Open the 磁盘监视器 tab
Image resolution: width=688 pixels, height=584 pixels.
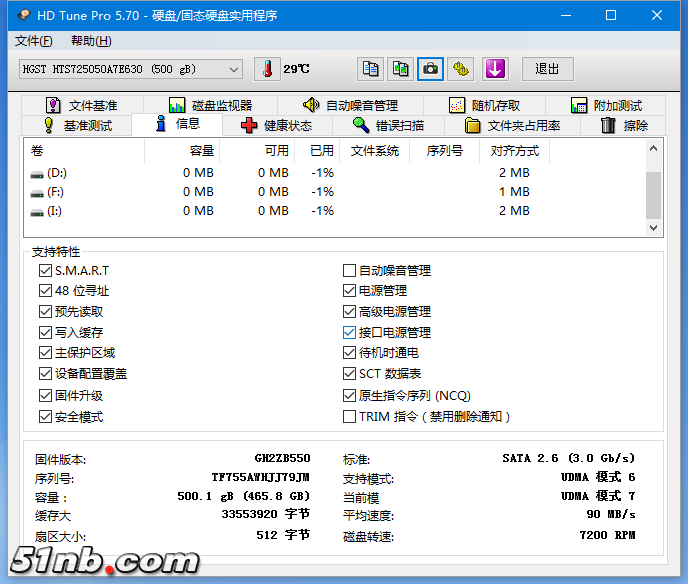(210, 105)
